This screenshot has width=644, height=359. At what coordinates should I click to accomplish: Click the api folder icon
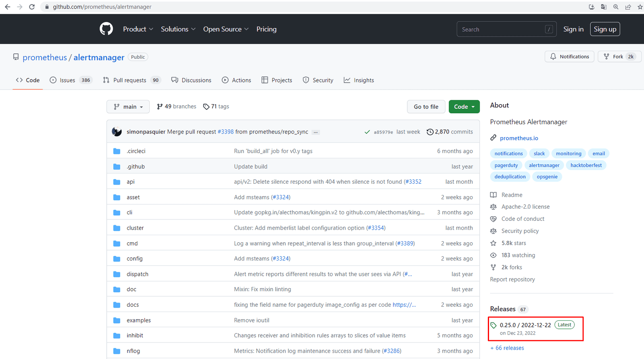click(x=117, y=182)
